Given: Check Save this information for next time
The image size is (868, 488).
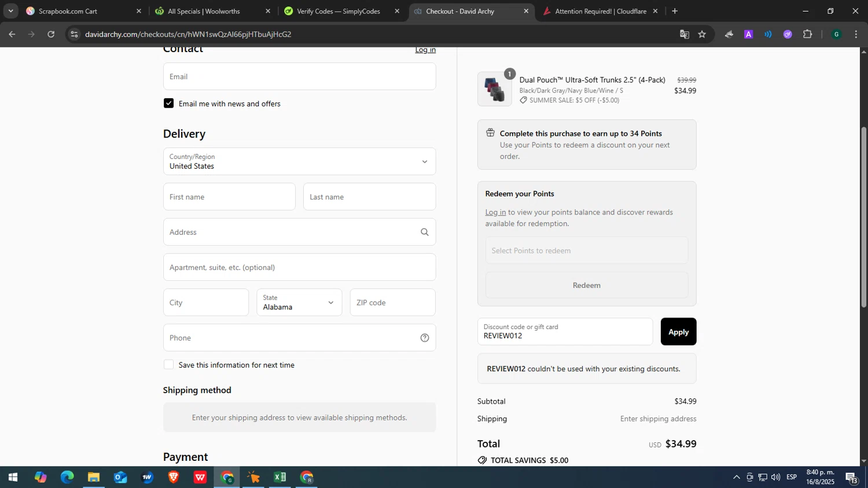Looking at the screenshot, I should point(168,364).
